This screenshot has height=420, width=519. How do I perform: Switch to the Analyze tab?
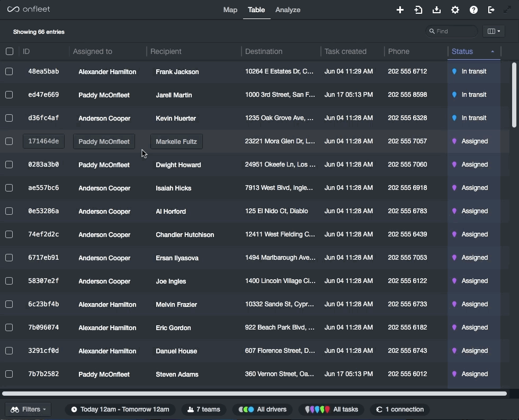tap(288, 10)
